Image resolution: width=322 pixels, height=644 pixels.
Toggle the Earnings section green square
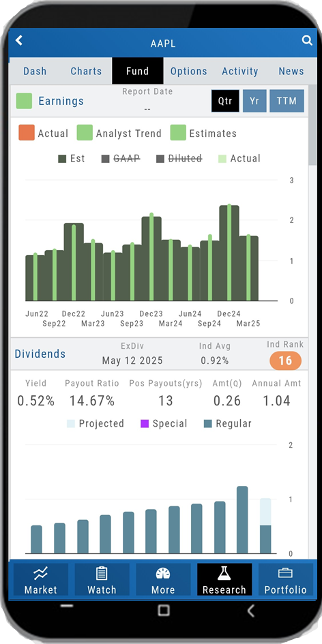(x=24, y=101)
